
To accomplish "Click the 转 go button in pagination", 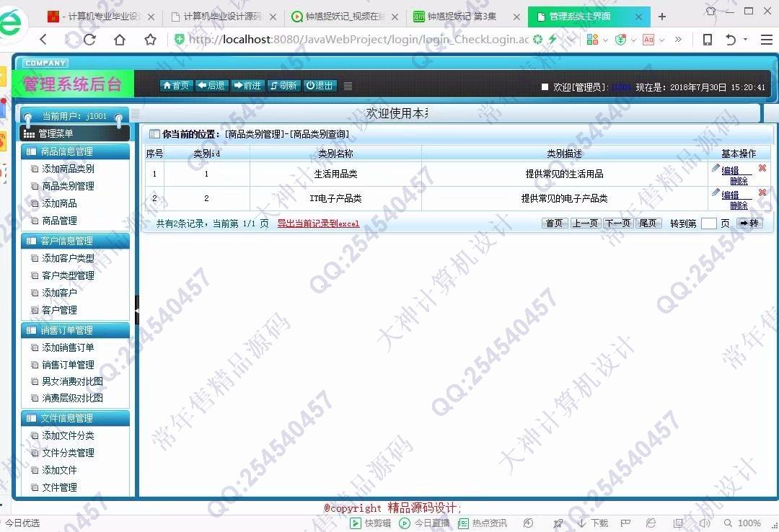I will coord(749,223).
